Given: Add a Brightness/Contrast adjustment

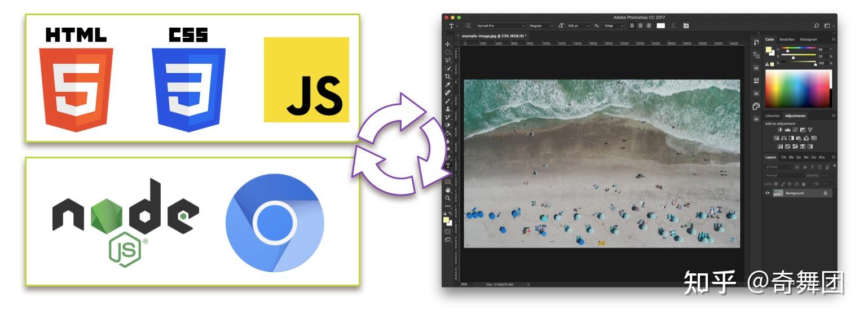Looking at the screenshot, I should 780,130.
